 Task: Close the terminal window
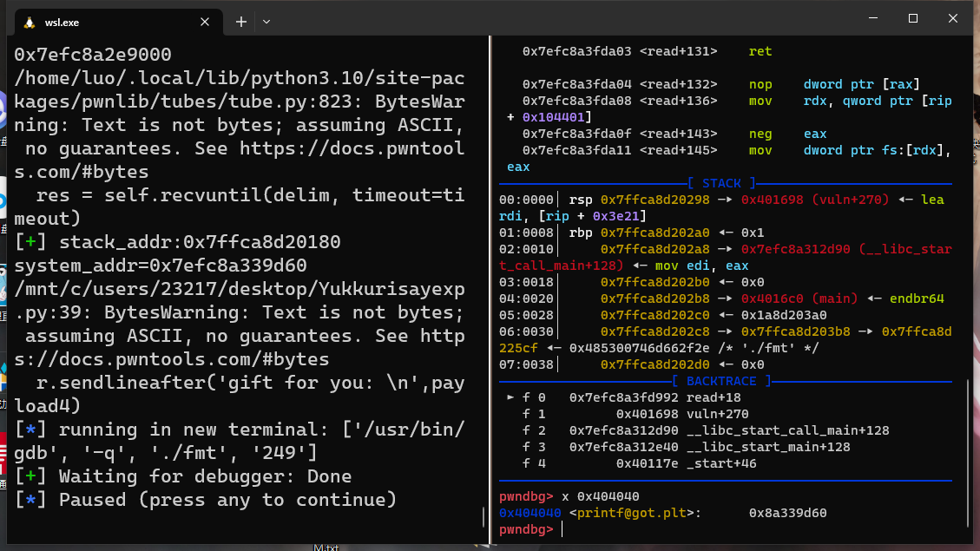952,18
